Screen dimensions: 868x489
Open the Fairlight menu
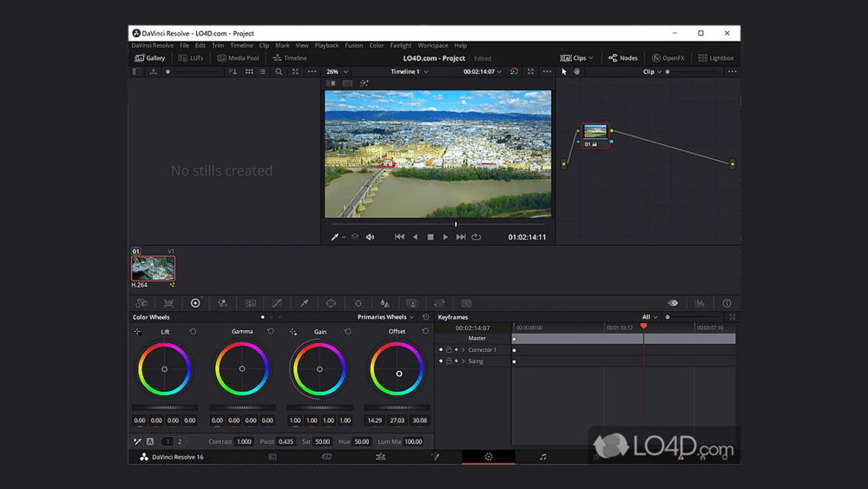click(x=401, y=45)
